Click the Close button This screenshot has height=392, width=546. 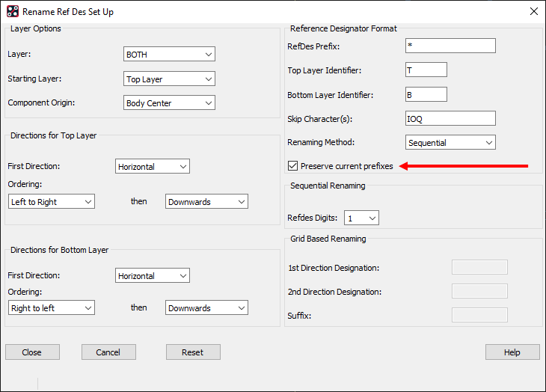32,352
